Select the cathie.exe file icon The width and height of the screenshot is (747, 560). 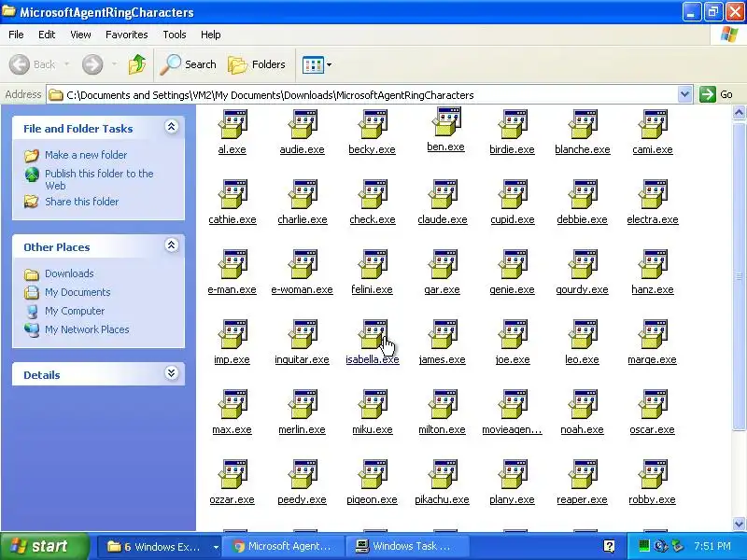coord(233,194)
